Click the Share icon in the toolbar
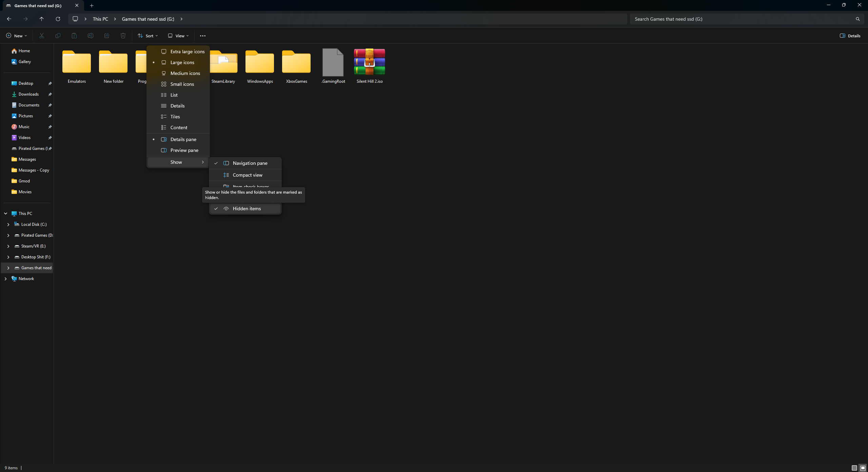 (x=107, y=36)
